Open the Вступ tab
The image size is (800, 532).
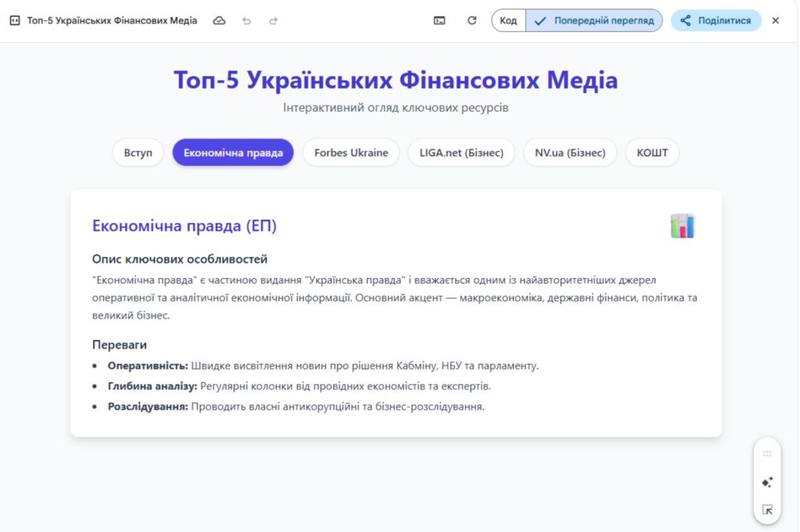click(137, 152)
